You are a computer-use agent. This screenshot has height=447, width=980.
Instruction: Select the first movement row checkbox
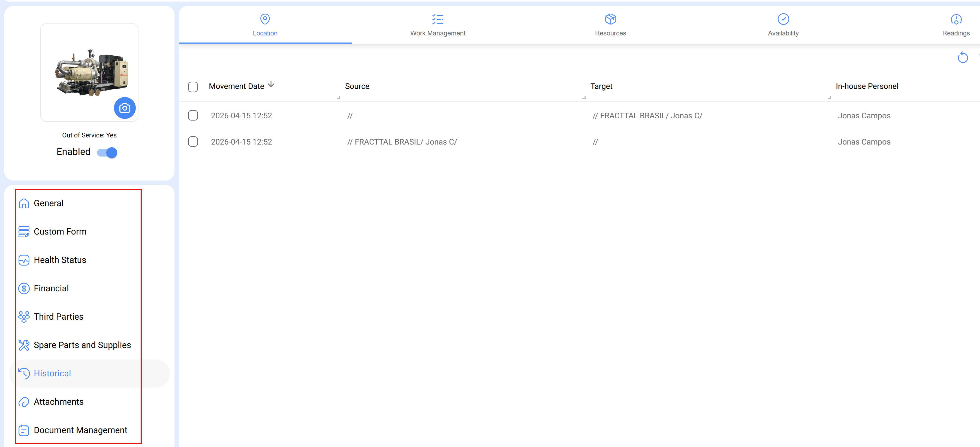pyautogui.click(x=193, y=115)
